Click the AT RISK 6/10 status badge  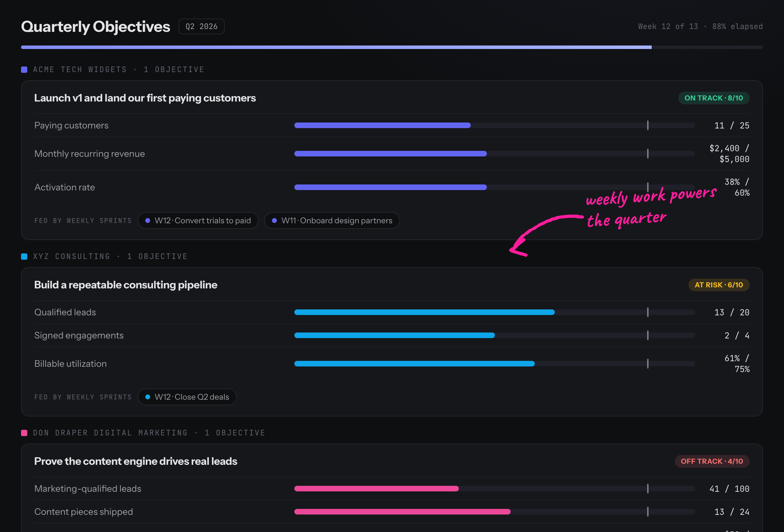coord(719,285)
